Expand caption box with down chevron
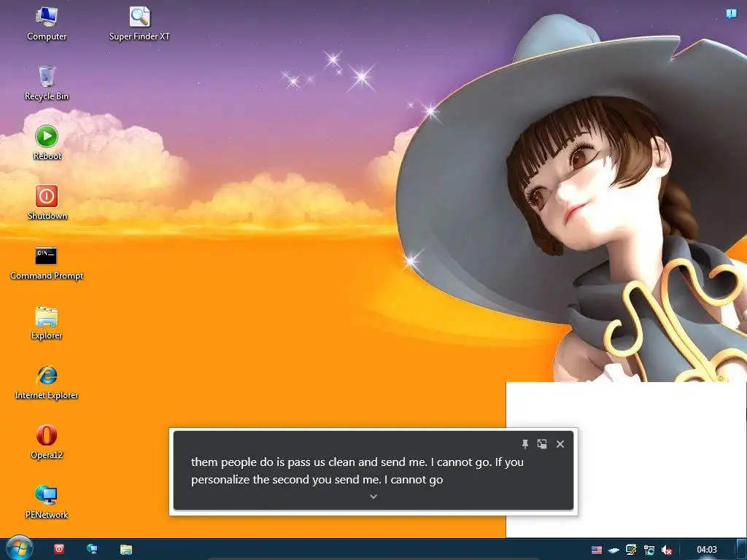The width and height of the screenshot is (747, 560). 373,496
